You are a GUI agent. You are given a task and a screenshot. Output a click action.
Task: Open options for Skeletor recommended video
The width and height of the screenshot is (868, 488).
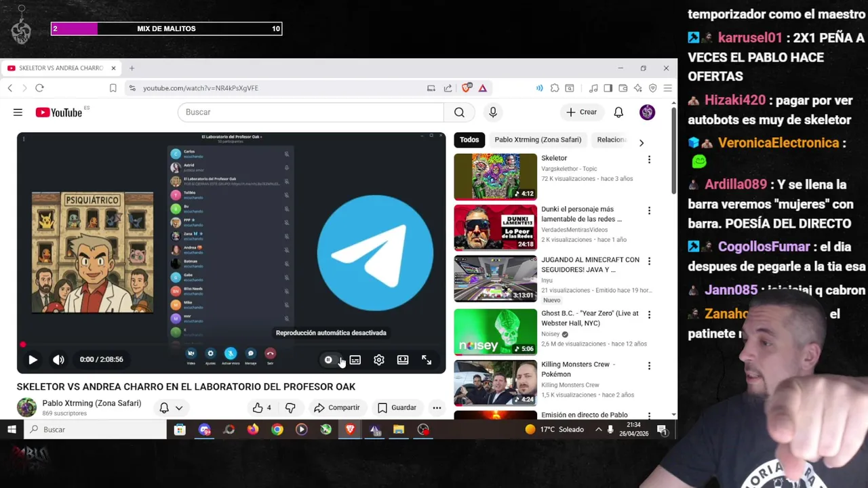[x=649, y=160]
